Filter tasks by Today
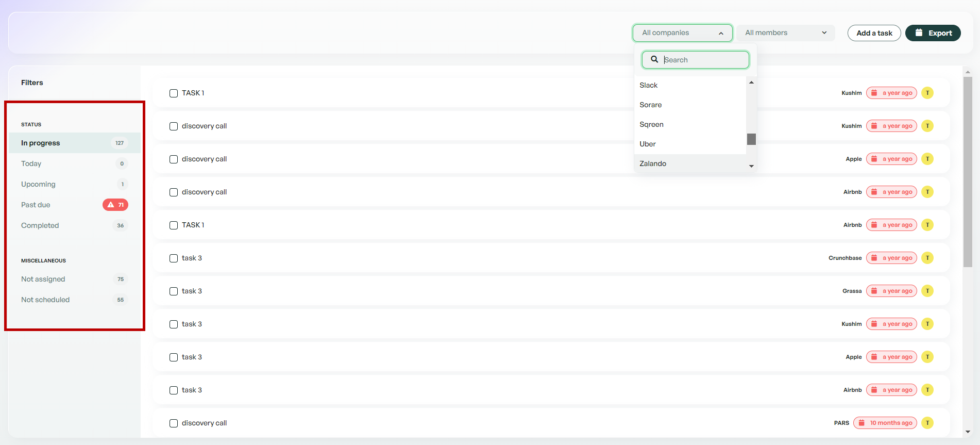980x445 pixels. pyautogui.click(x=75, y=163)
